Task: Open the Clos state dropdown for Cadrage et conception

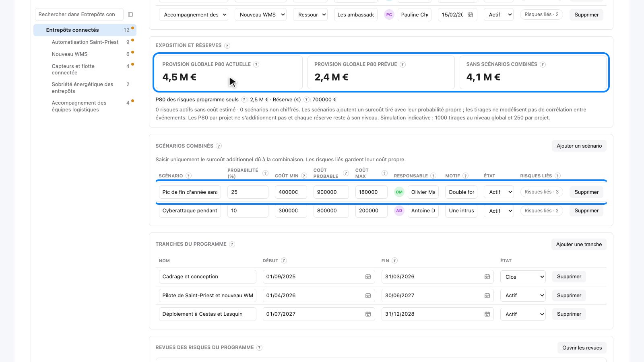Action: click(x=523, y=277)
